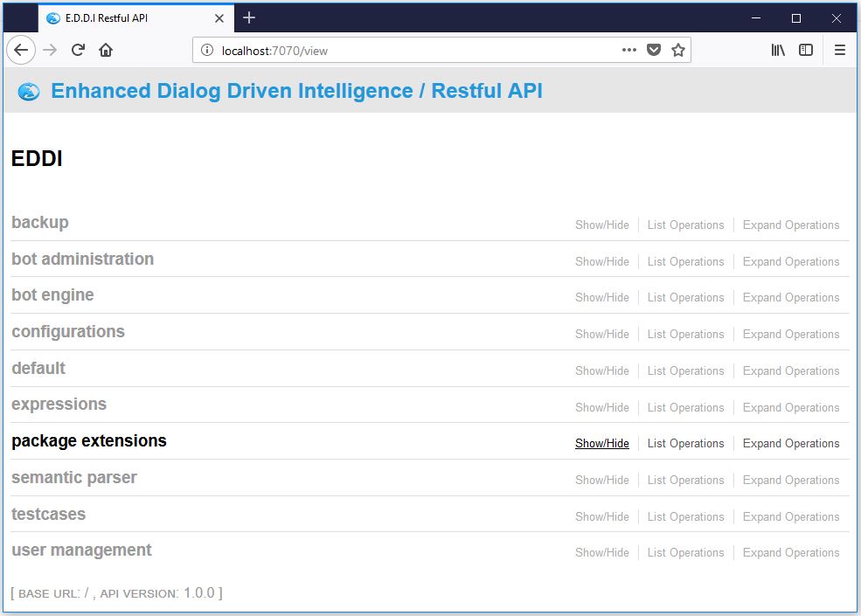Click the browser back arrow button

[21, 51]
